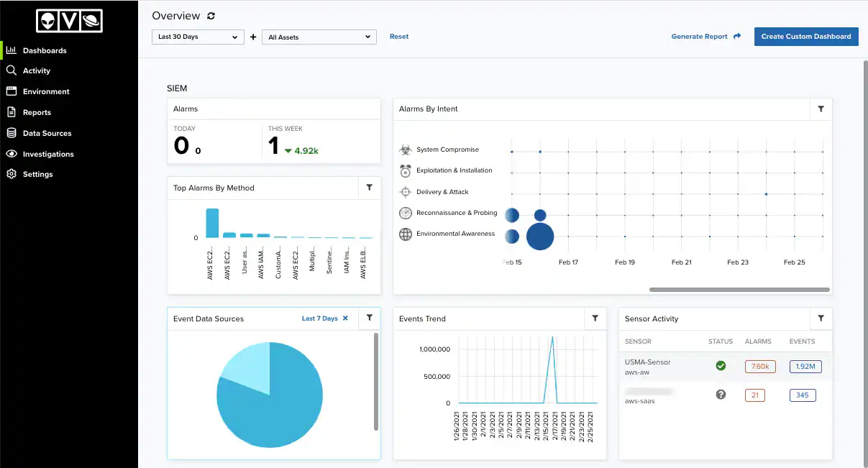
Task: Open the Last 30 Days dropdown
Action: pos(198,37)
